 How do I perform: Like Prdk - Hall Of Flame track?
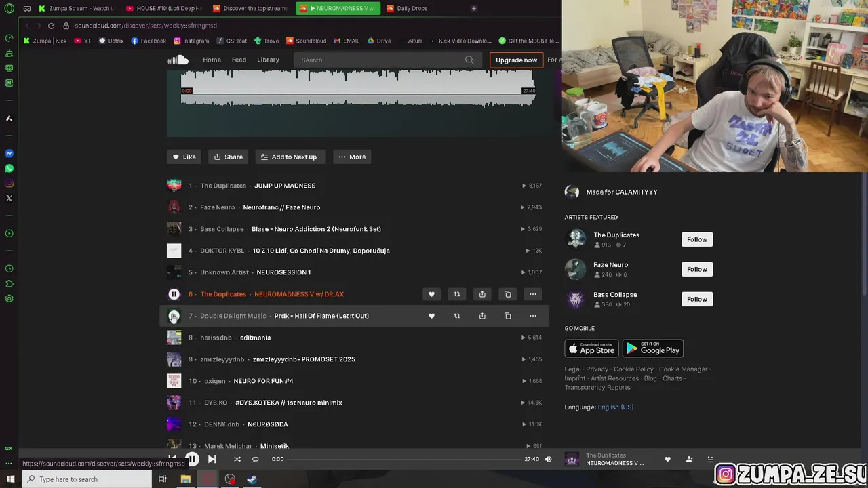point(431,316)
